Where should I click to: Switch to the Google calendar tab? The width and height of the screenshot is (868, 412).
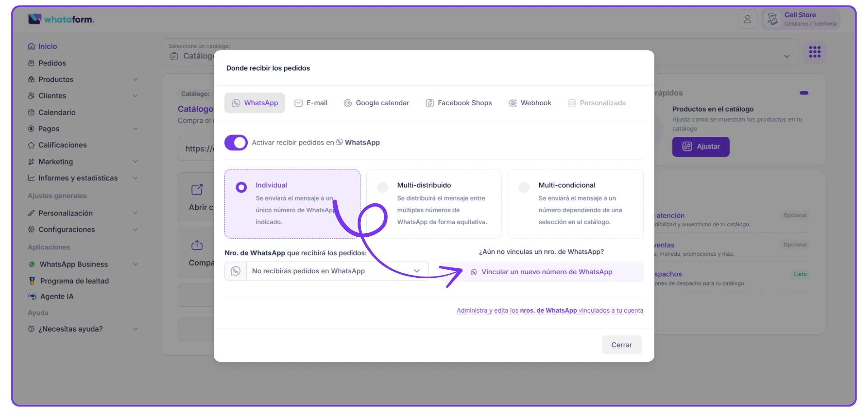(x=376, y=103)
